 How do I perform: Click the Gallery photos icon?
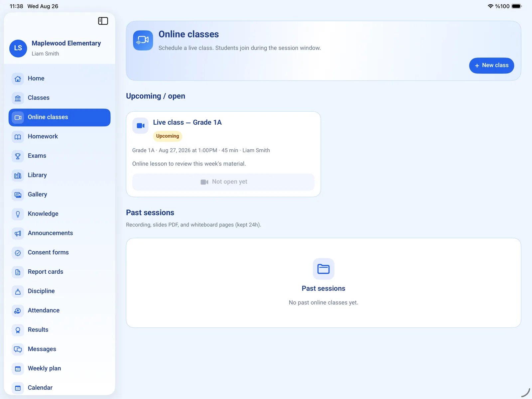click(18, 195)
